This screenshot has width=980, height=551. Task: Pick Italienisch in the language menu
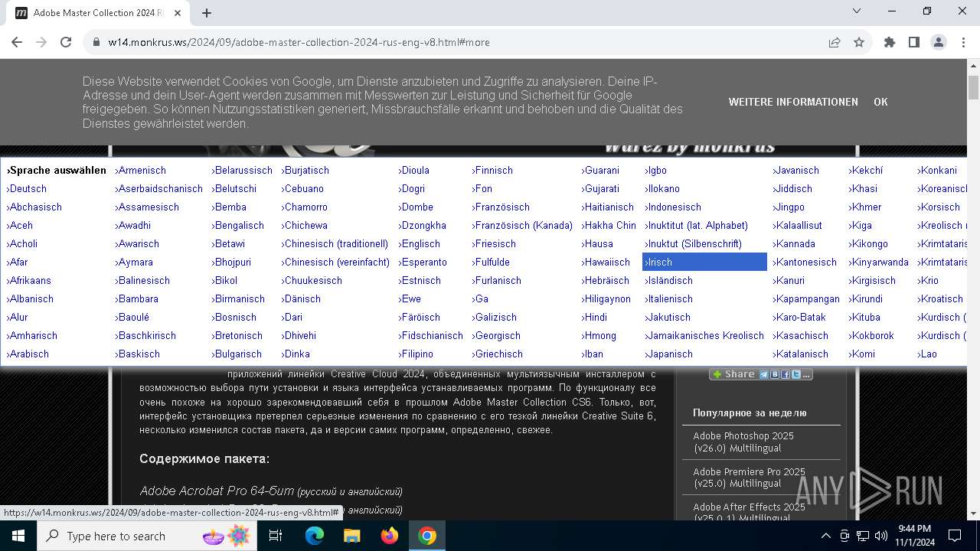coord(668,298)
